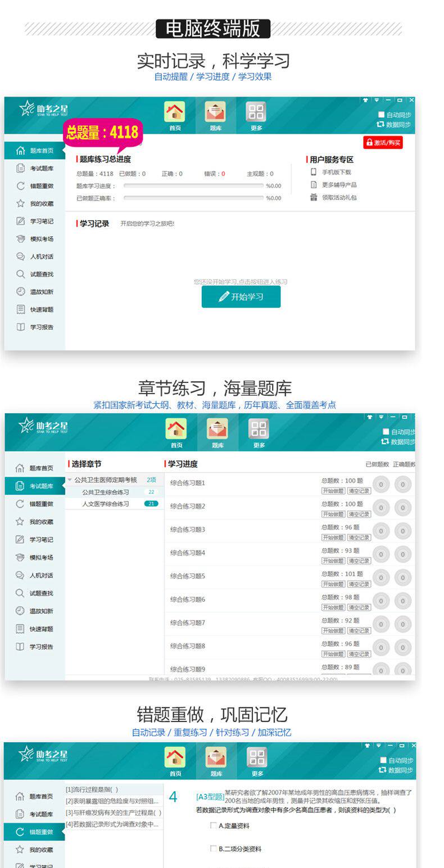444x868 pixels.
Task: Click the 助考之星 logo in 题库练习总进度 window
Action: (x=43, y=108)
